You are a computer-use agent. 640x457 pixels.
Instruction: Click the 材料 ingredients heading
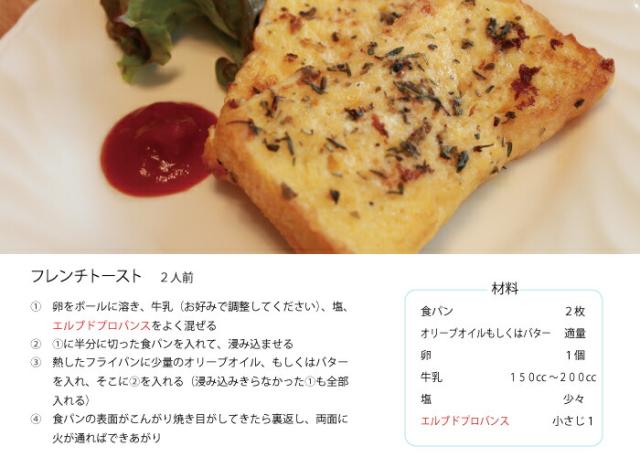coord(505,288)
